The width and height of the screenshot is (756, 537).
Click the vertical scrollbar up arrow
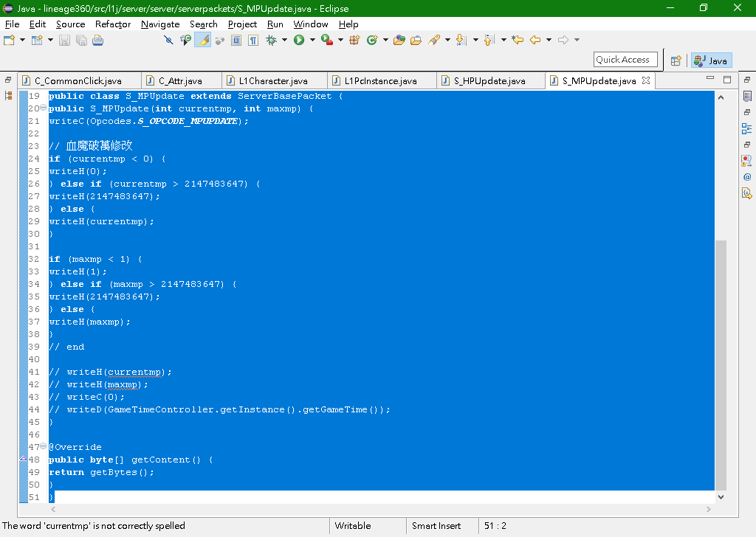click(721, 98)
